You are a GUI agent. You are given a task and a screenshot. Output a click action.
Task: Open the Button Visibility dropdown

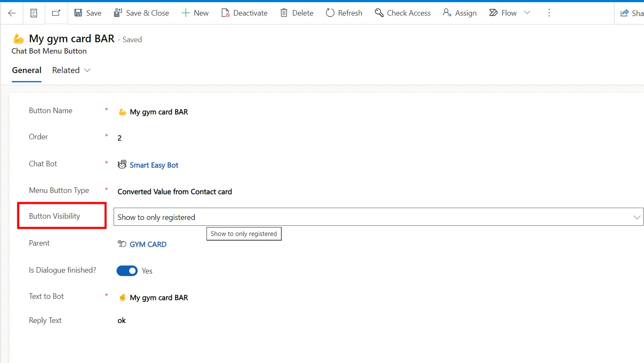coord(378,217)
